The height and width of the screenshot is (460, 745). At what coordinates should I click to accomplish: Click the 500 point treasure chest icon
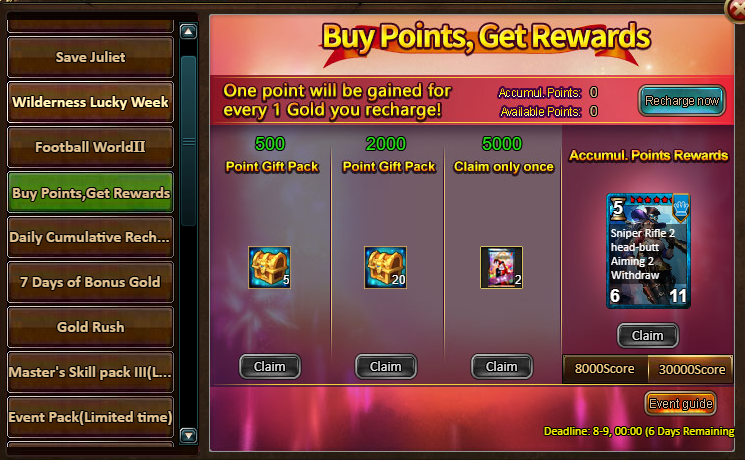click(x=269, y=268)
